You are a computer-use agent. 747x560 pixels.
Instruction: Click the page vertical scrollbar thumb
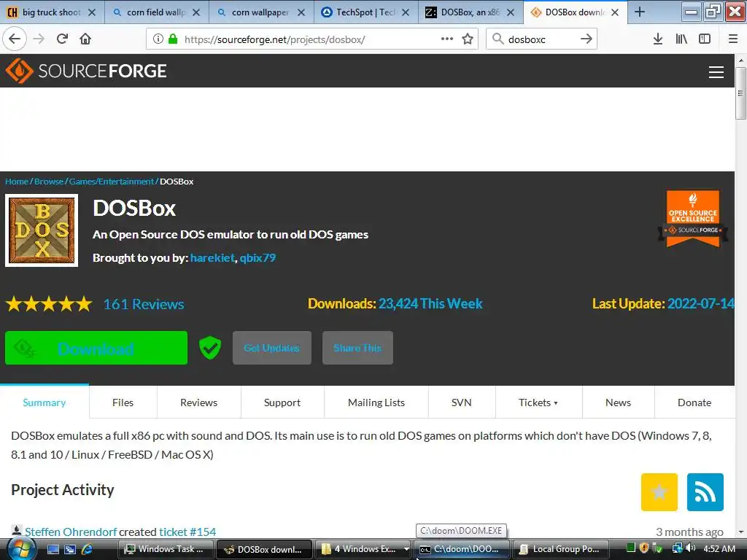point(741,93)
